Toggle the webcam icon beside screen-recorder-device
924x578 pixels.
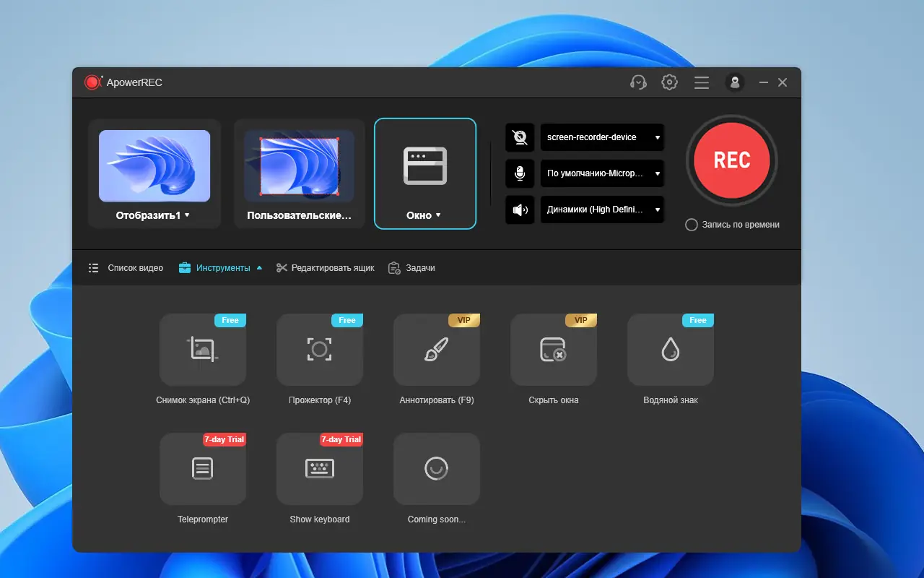520,137
